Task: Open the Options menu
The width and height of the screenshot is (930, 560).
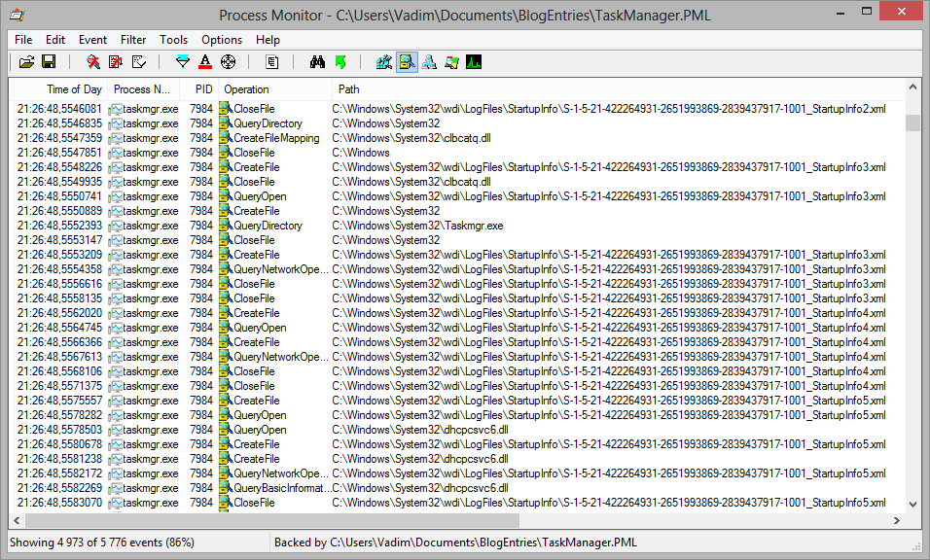Action: click(222, 40)
